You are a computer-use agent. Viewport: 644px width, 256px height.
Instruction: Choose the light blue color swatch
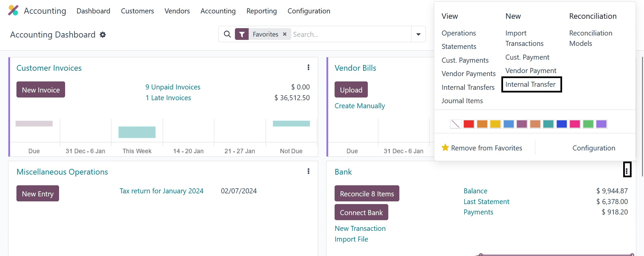pyautogui.click(x=508, y=124)
